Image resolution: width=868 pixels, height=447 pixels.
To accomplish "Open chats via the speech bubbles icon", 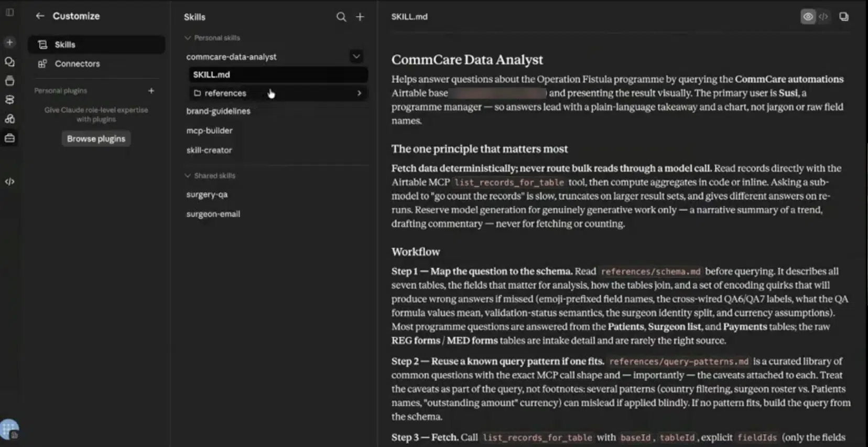I will [9, 62].
